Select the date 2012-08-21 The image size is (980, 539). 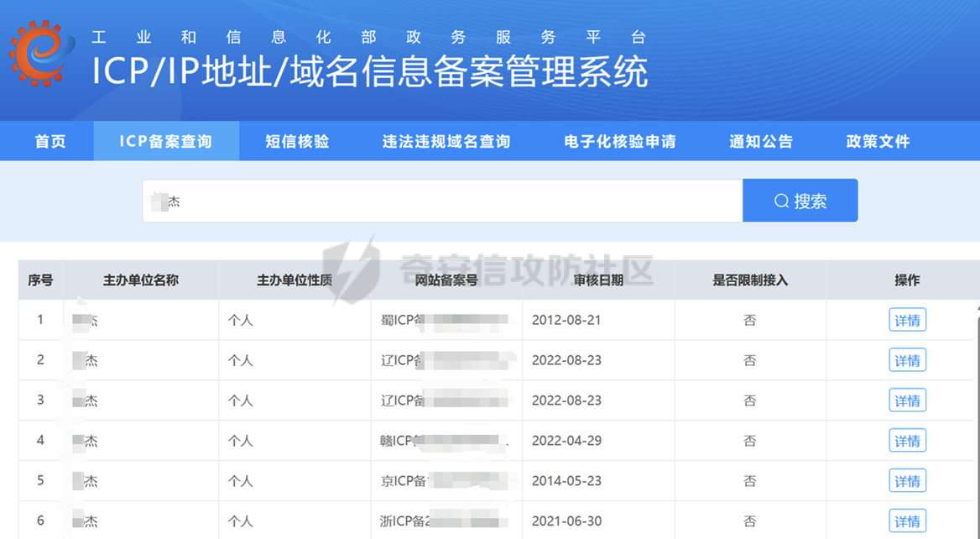tap(566, 320)
